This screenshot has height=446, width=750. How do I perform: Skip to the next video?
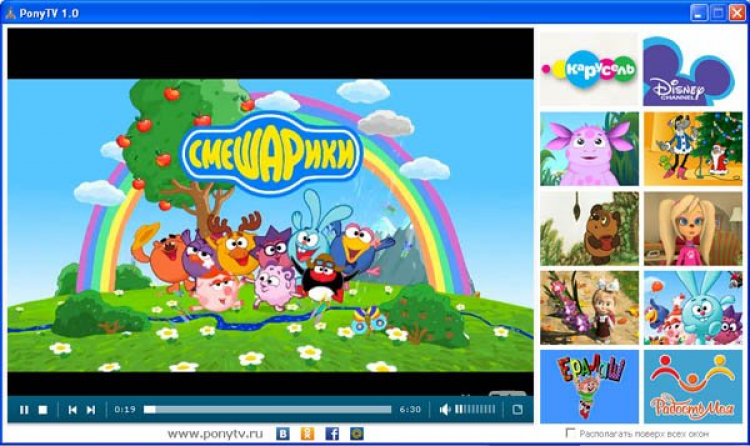(x=90, y=410)
